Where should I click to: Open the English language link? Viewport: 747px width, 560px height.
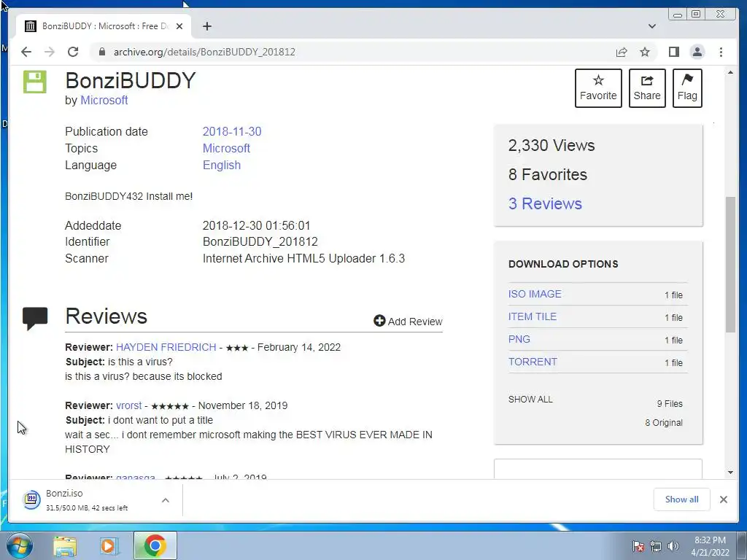tap(222, 165)
